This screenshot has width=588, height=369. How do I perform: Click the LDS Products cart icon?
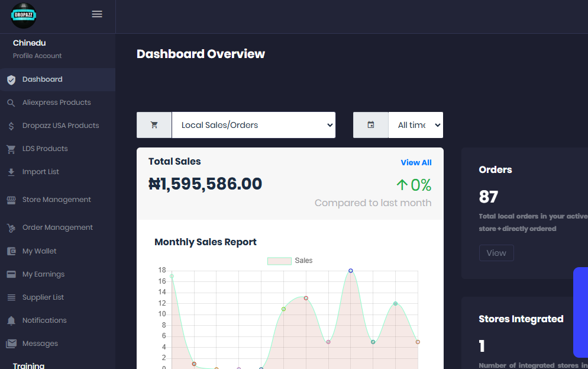click(11, 149)
